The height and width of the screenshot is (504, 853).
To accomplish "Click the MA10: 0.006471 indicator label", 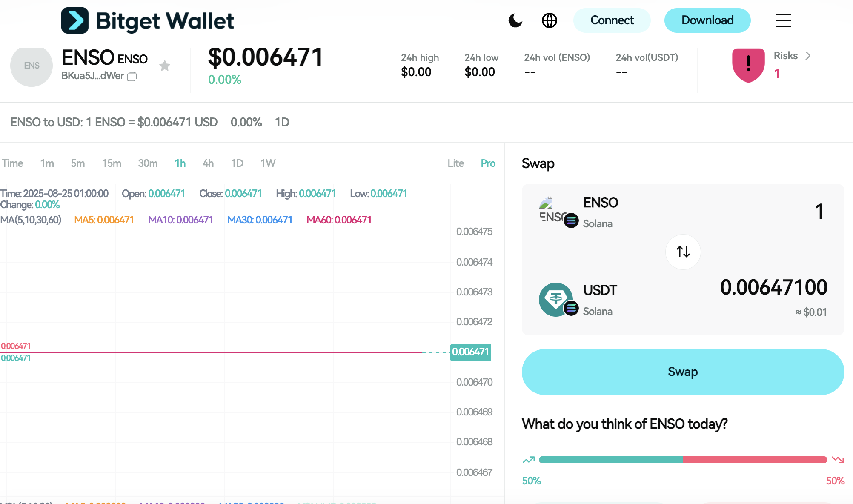I will pyautogui.click(x=180, y=220).
